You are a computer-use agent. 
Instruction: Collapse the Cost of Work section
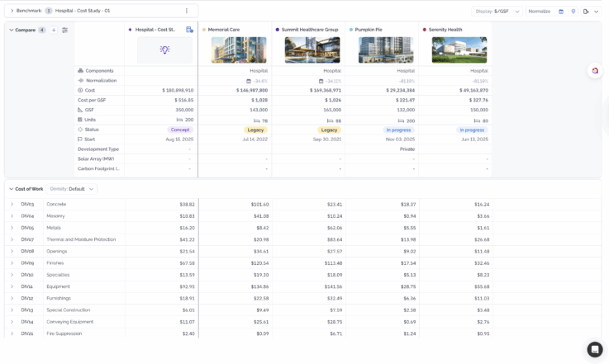tap(12, 189)
